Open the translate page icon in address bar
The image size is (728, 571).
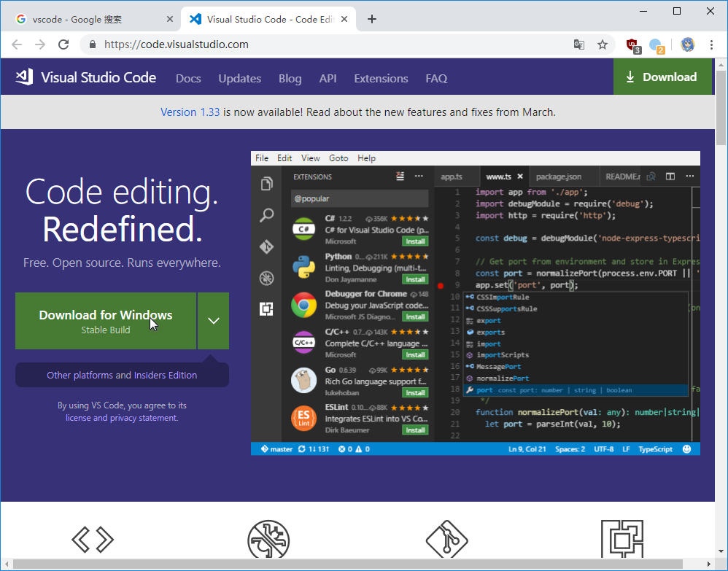pyautogui.click(x=579, y=44)
